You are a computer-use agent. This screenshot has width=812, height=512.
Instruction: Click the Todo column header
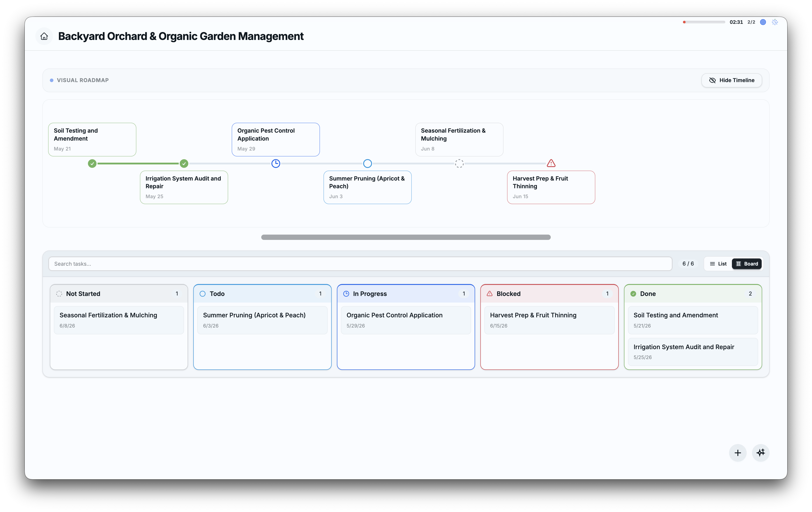tap(262, 294)
